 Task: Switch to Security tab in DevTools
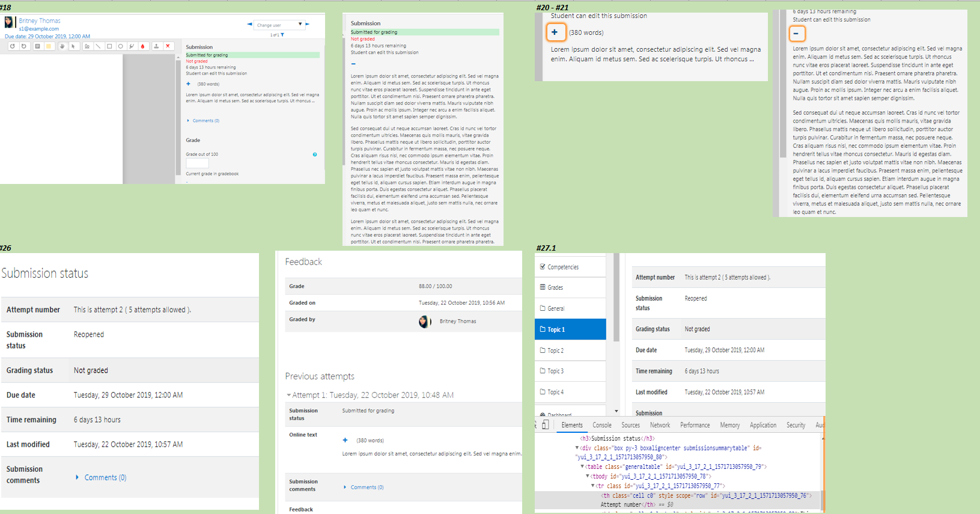796,425
